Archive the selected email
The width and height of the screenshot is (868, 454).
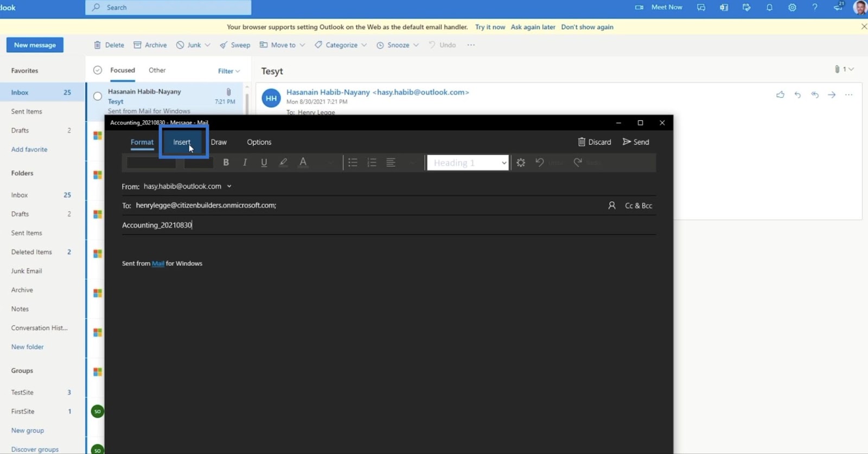150,45
